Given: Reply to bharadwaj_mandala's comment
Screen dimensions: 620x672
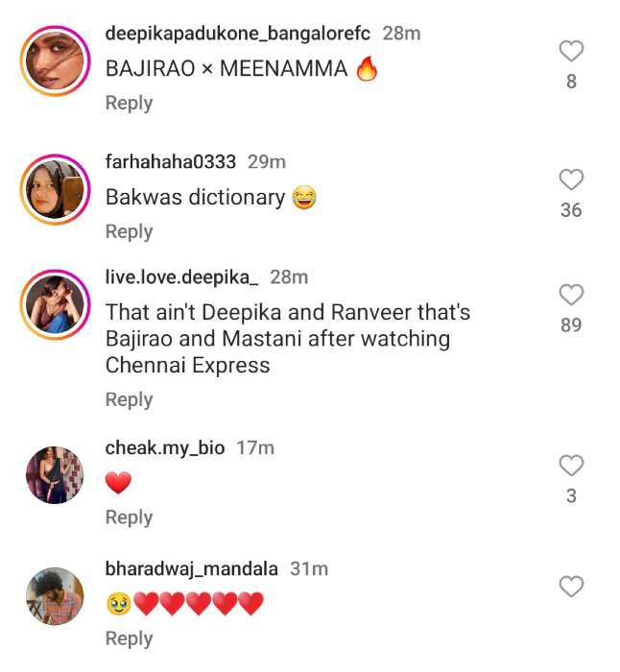Looking at the screenshot, I should point(129,638).
